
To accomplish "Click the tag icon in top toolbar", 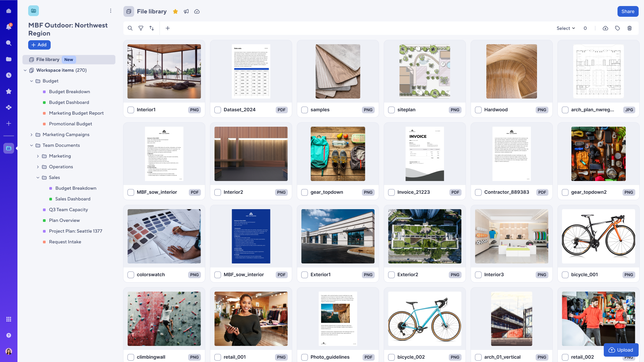I will point(618,28).
